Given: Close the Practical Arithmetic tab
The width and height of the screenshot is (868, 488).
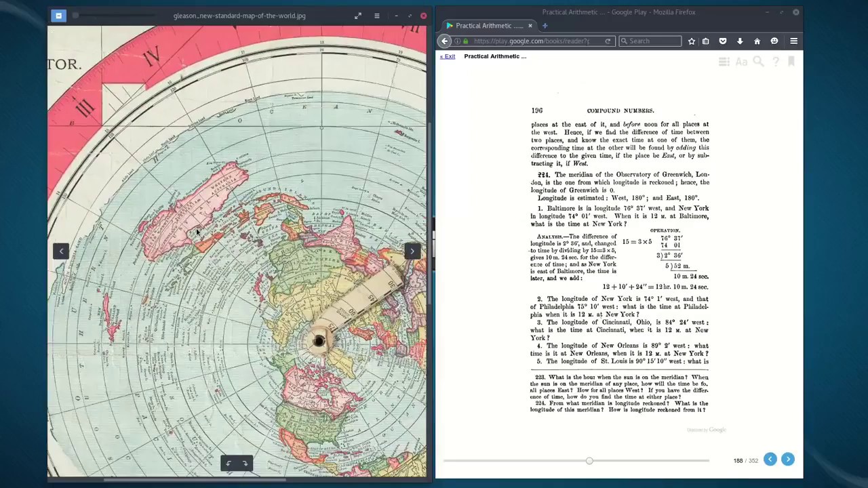Looking at the screenshot, I should tap(530, 26).
